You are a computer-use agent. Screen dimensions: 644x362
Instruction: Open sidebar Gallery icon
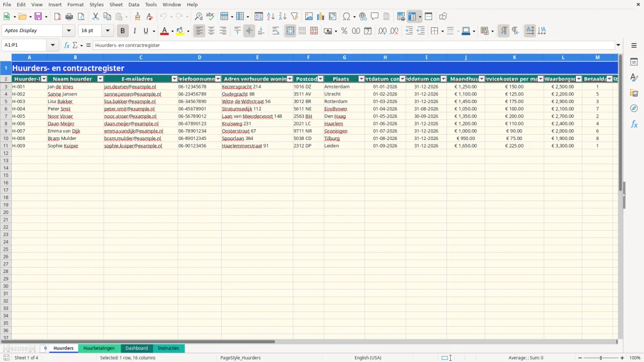pyautogui.click(x=634, y=93)
